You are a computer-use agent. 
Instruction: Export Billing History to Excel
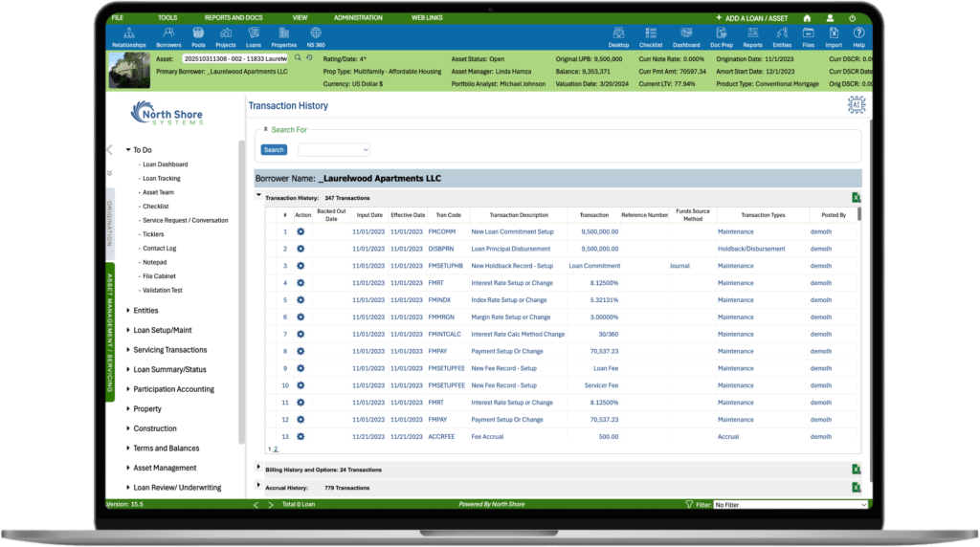[x=857, y=470]
